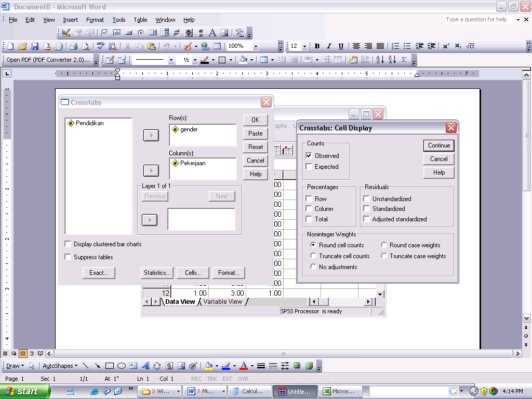Screen dimensions: 532x399
Task: Insert a check box control from the toolbox
Action: pyautogui.click(x=104, y=33)
